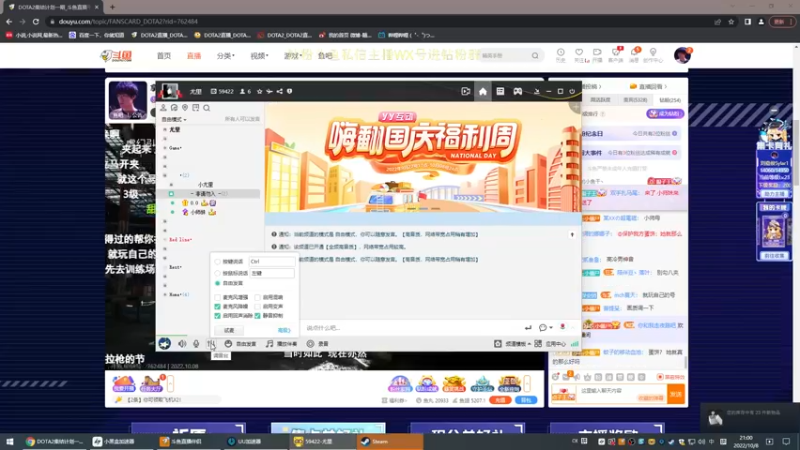Expand Game channel tree node
This screenshot has height=450, width=800.
coord(165,148)
